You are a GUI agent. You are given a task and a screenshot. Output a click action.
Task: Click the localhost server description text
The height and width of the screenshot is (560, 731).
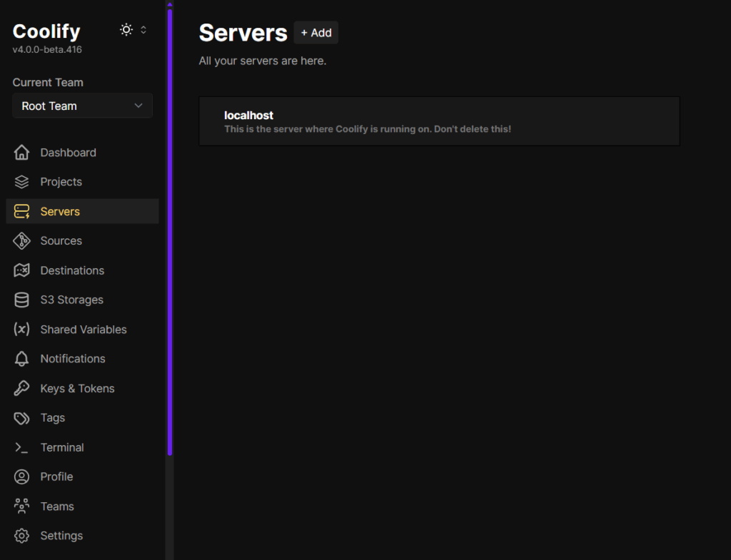pyautogui.click(x=368, y=129)
